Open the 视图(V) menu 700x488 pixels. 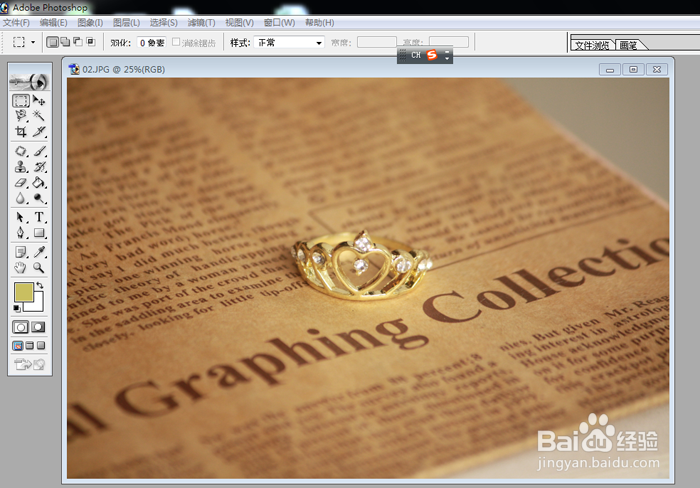[239, 23]
